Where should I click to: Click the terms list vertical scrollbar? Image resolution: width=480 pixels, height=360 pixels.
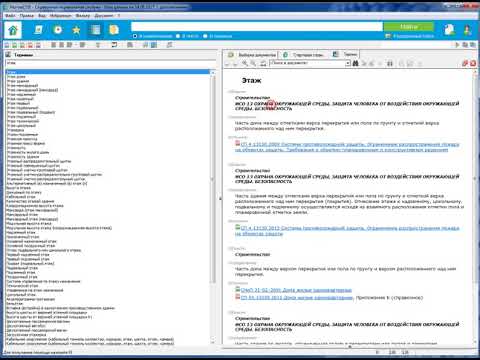point(213,207)
